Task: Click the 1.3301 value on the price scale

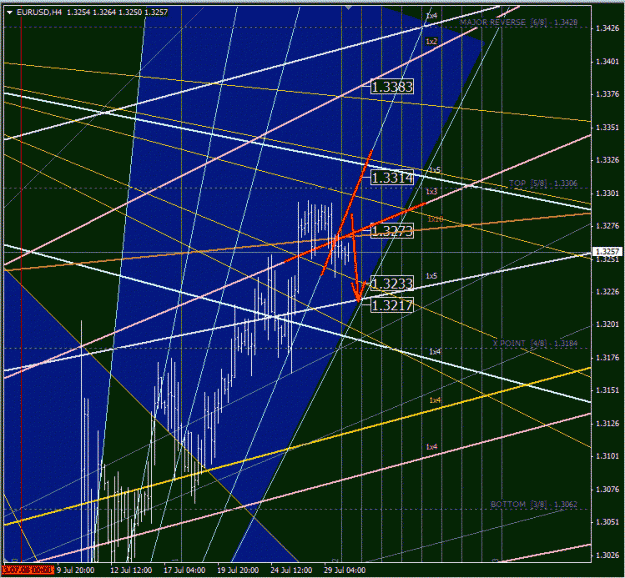Action: coord(607,193)
